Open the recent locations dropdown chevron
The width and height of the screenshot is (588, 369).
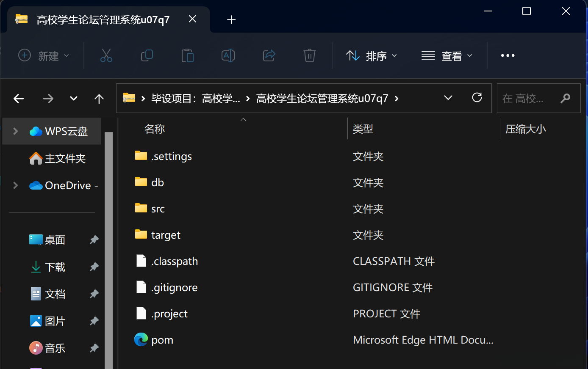click(x=74, y=99)
